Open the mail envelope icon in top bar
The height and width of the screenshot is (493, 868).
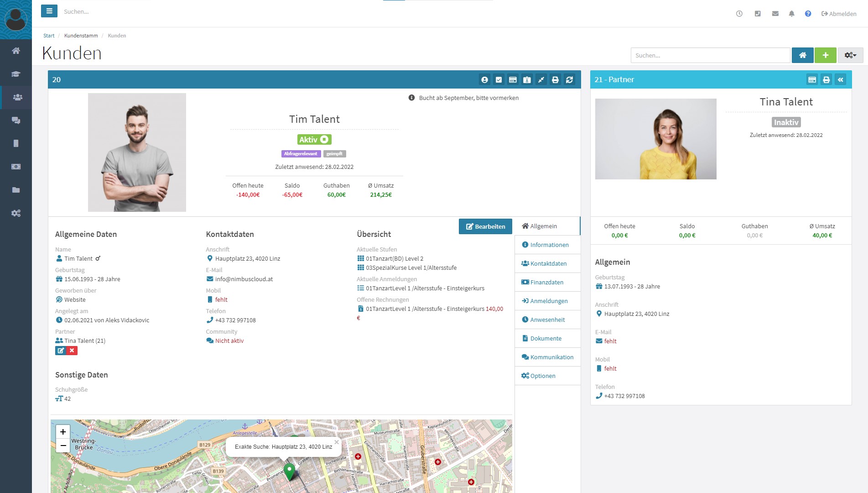point(775,14)
